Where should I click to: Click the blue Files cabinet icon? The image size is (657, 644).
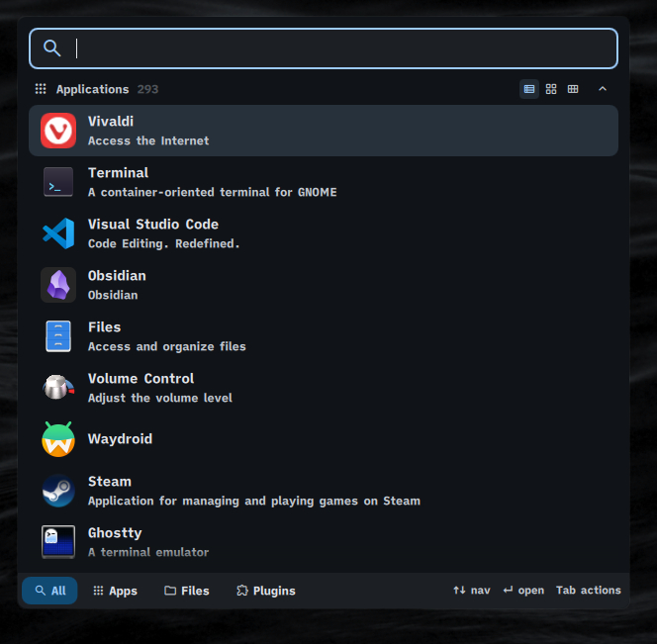(x=58, y=336)
